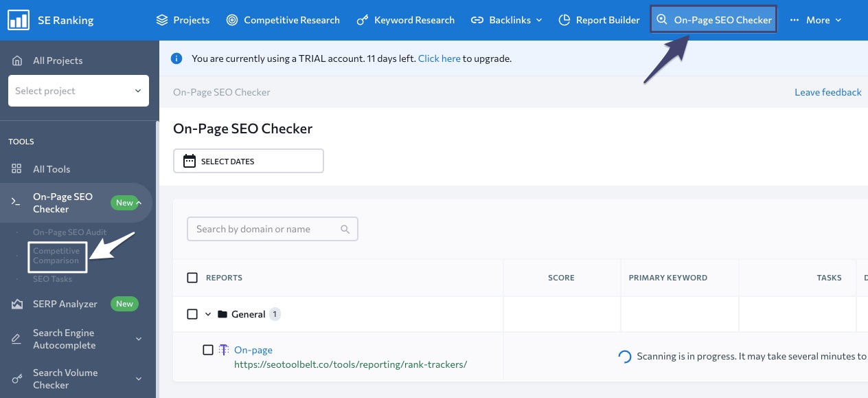Click the SE Ranking logo icon
The width and height of the screenshot is (868, 398).
tap(19, 20)
